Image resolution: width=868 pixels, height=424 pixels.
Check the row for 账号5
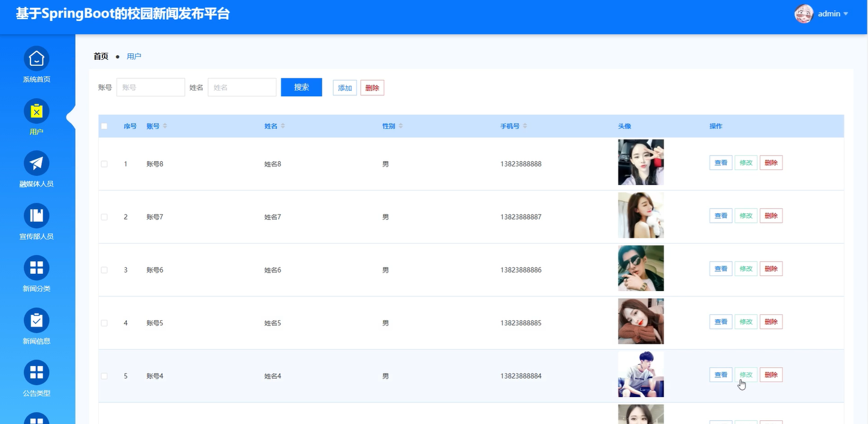click(x=104, y=323)
